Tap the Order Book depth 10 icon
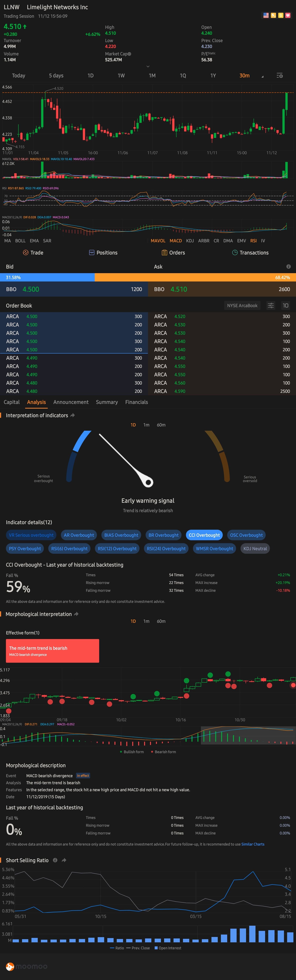The image size is (296, 980). coord(285,305)
